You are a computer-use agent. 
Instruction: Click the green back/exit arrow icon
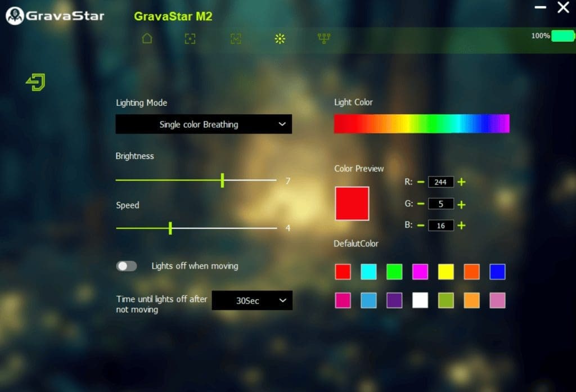tap(35, 82)
